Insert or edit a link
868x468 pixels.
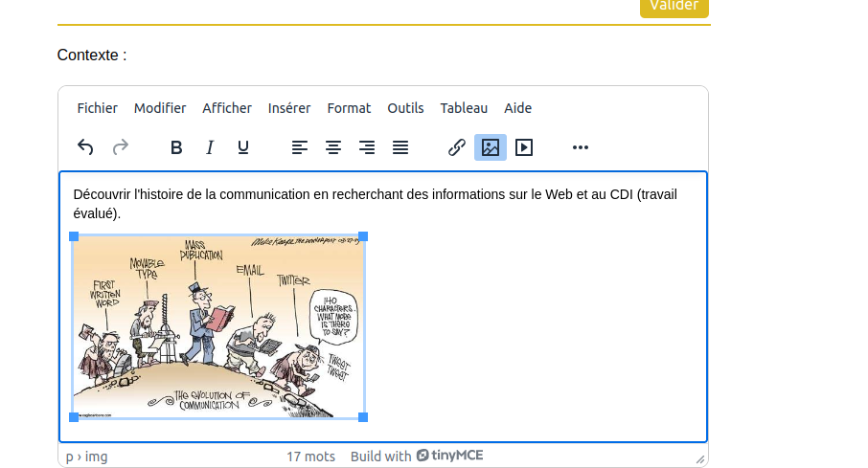pos(457,147)
